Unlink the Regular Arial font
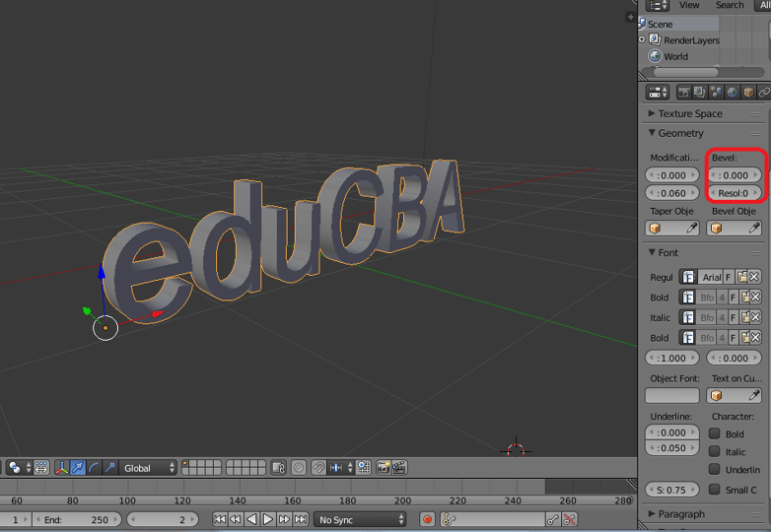Viewport: 772px width, 532px height. click(755, 277)
